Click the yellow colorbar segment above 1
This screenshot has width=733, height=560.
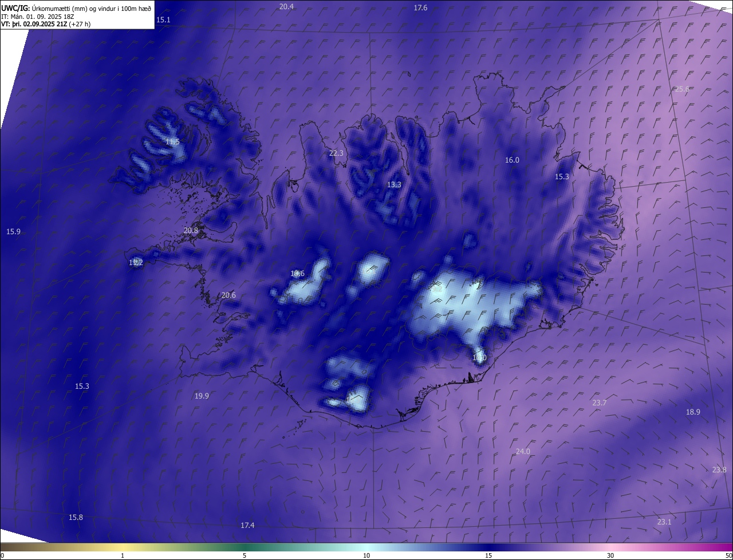click(x=123, y=547)
